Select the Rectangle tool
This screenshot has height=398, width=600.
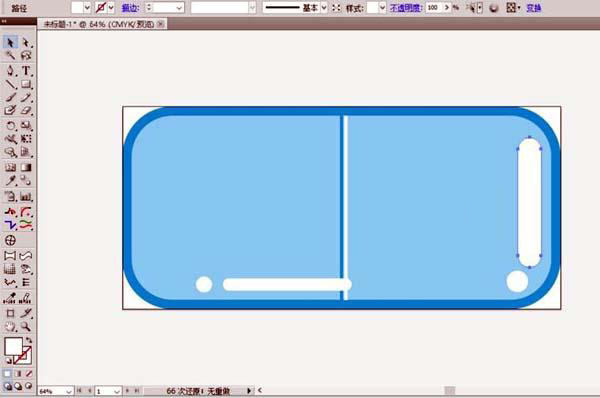(26, 84)
